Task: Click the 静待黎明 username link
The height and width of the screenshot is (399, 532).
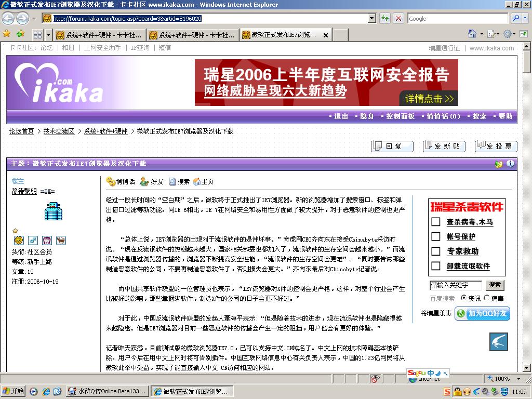Action: pos(24,191)
